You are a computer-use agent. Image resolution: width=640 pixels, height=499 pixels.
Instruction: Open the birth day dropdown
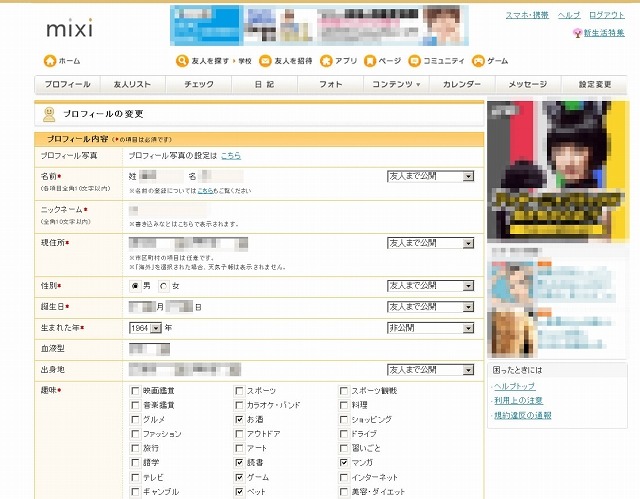(180, 307)
